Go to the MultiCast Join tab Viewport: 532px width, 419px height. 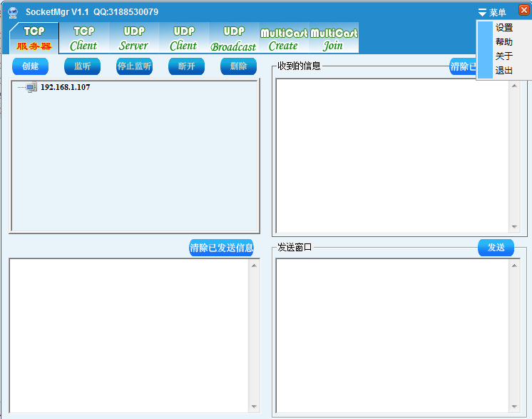coord(333,39)
